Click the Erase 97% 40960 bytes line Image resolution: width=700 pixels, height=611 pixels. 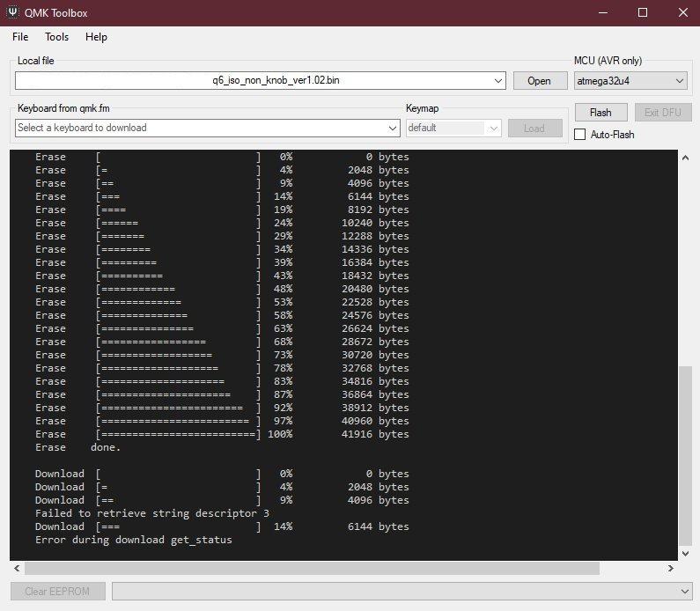222,421
